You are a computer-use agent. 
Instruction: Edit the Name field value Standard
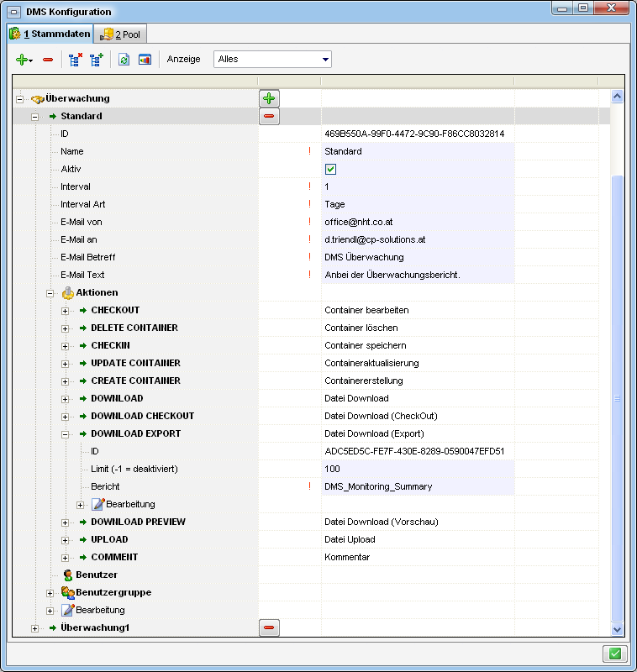tap(418, 151)
